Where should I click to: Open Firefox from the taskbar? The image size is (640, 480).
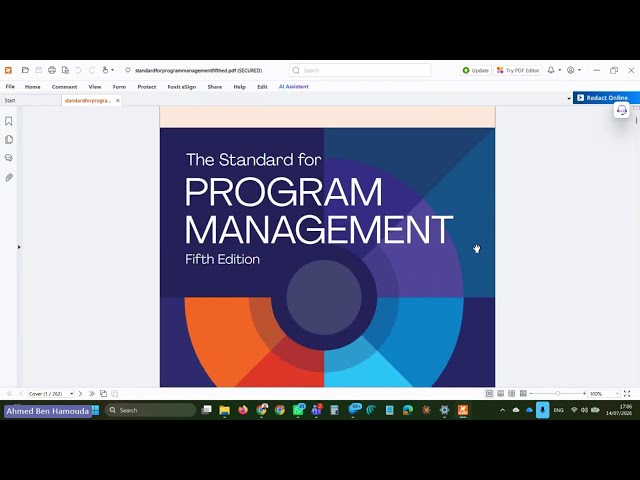tap(243, 410)
